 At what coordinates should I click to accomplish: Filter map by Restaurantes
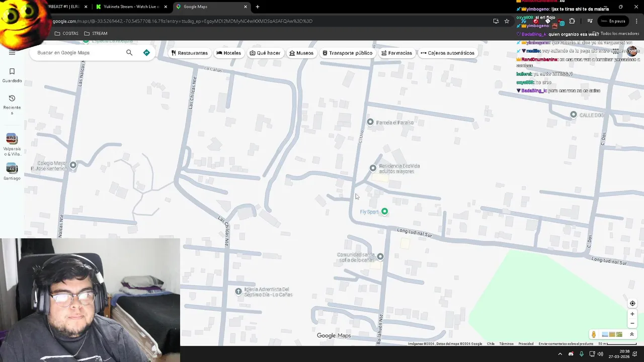tap(189, 53)
